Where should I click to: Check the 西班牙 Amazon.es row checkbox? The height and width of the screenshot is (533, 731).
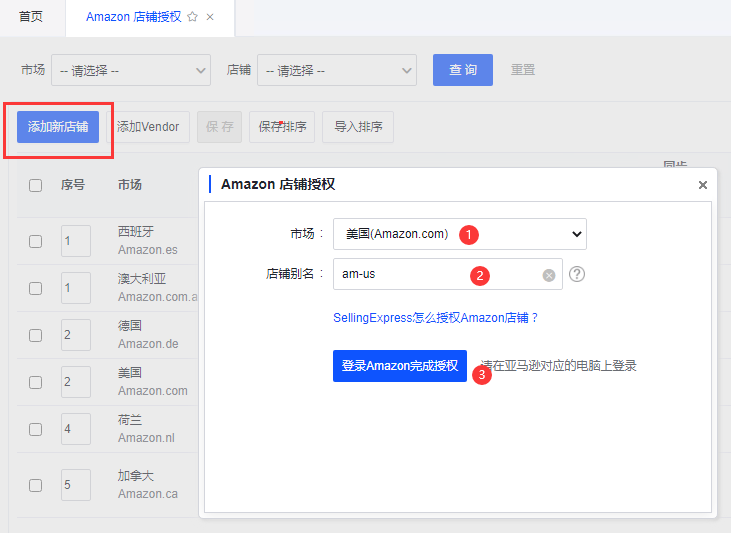coord(35,241)
